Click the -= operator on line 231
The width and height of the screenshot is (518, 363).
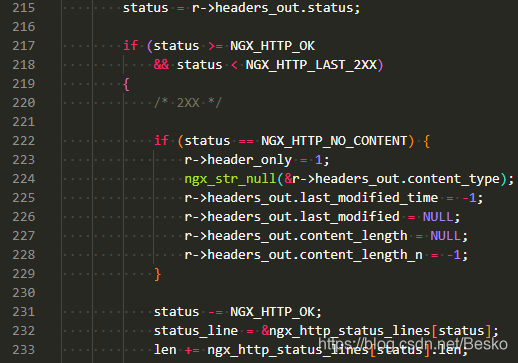215,312
